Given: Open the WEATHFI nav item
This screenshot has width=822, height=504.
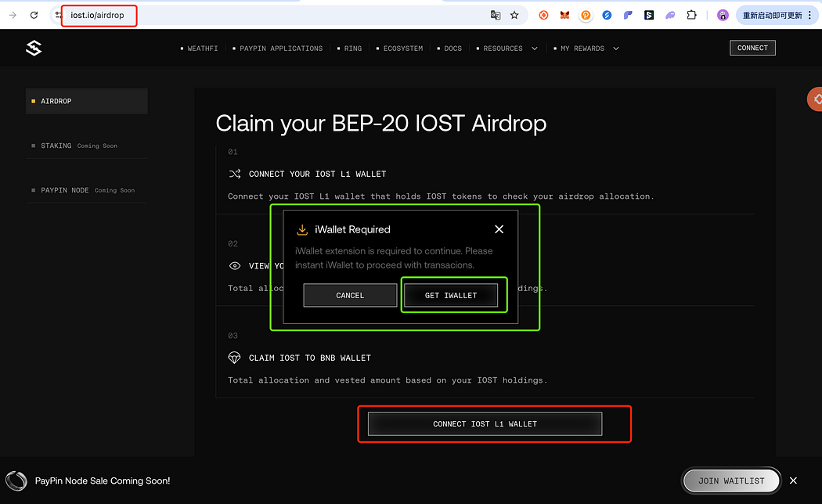Looking at the screenshot, I should click(199, 49).
